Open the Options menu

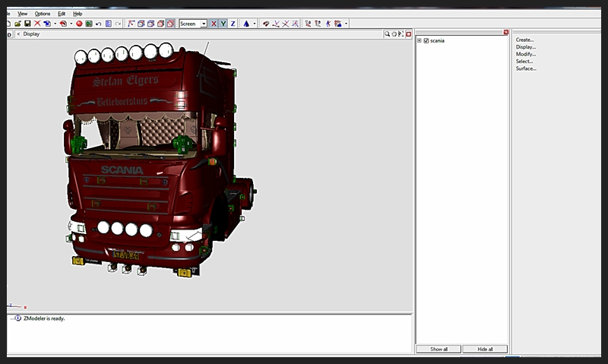(43, 14)
